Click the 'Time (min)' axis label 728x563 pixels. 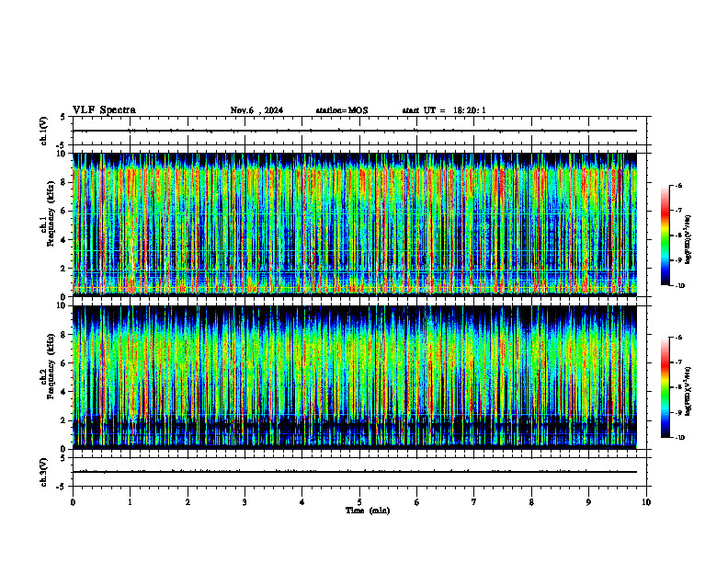(x=368, y=511)
